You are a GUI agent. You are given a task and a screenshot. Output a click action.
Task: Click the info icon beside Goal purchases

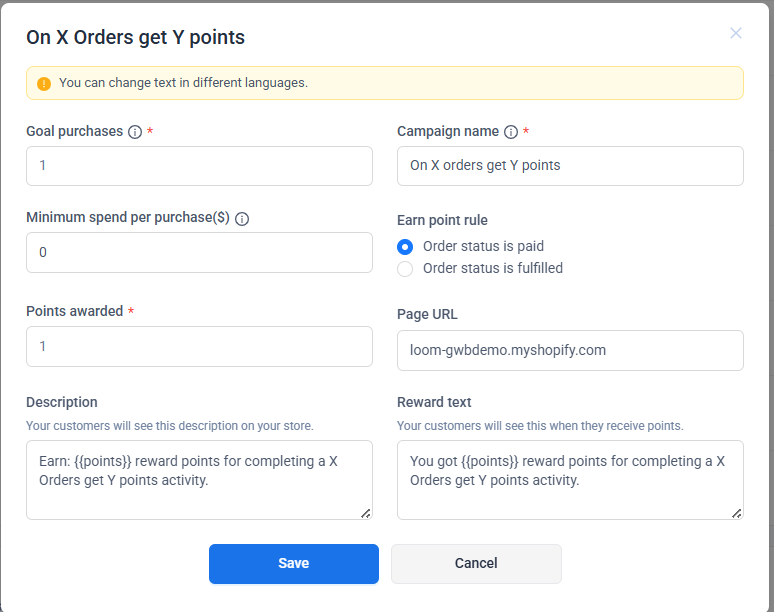(135, 132)
